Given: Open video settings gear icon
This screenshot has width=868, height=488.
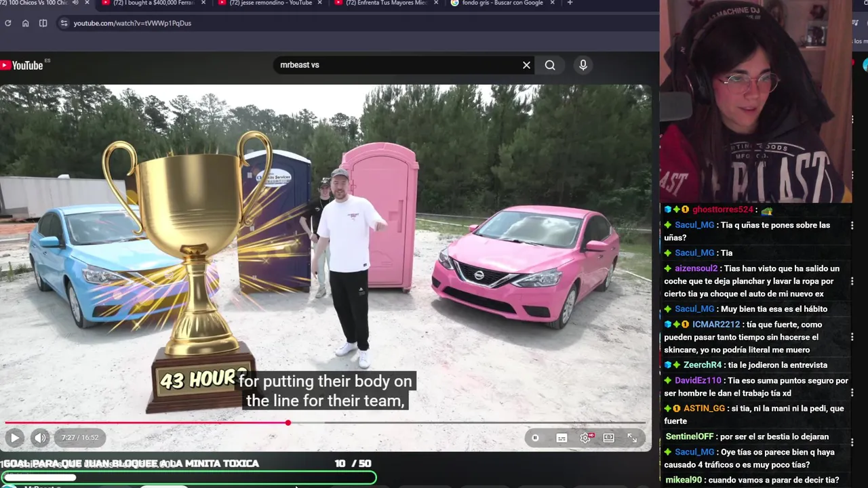Looking at the screenshot, I should click(585, 438).
